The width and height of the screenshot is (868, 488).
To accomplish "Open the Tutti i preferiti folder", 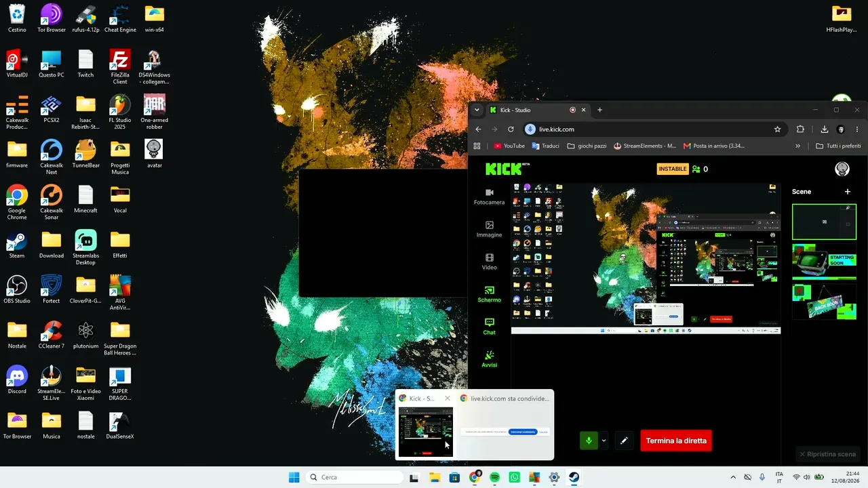I will 838,146.
